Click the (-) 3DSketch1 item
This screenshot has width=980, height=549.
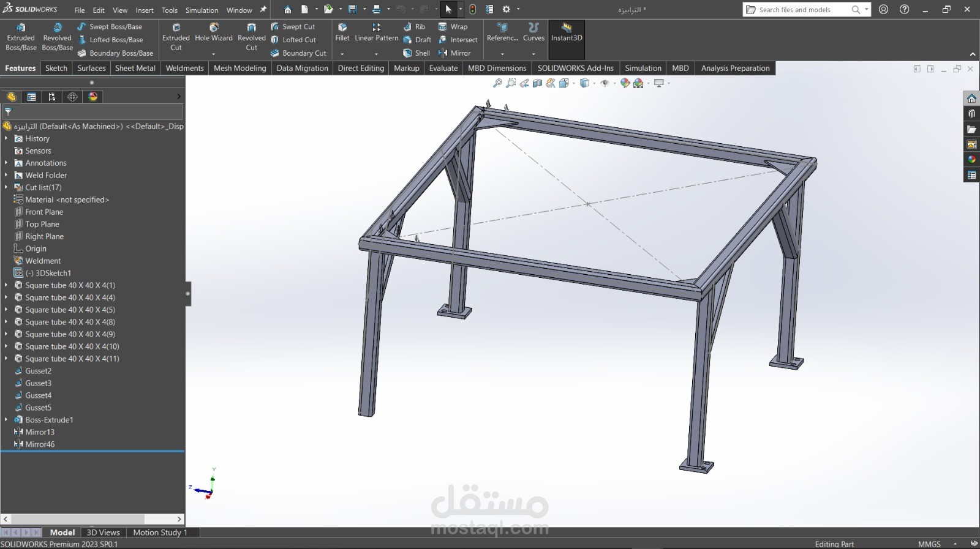[48, 273]
